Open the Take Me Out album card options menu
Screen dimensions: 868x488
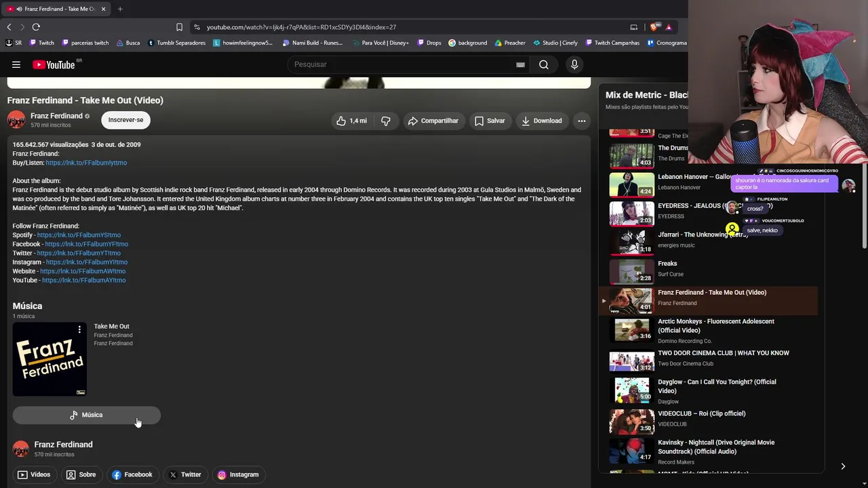(x=79, y=329)
